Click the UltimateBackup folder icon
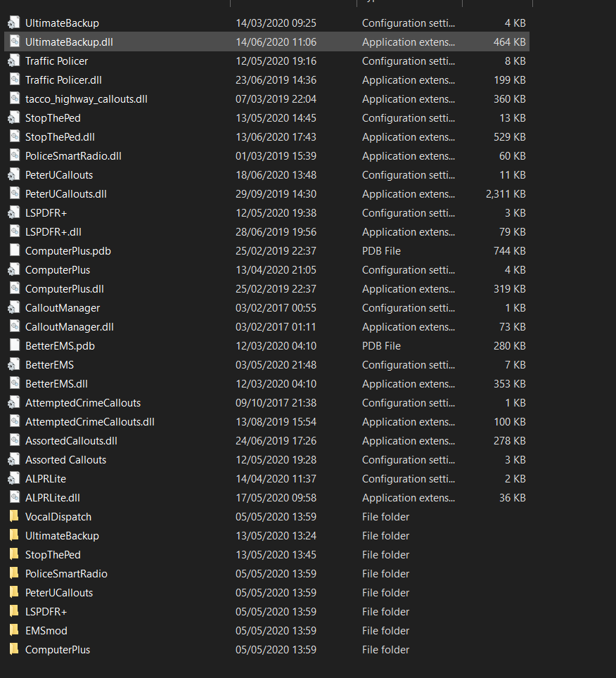 [14, 536]
